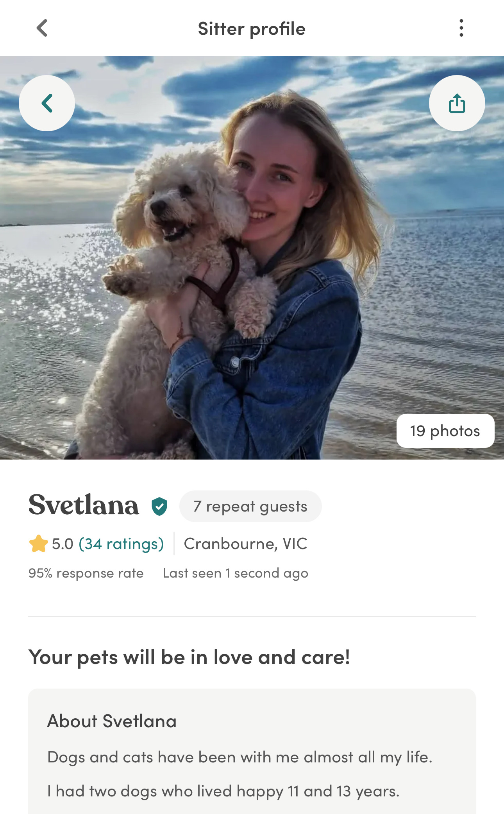This screenshot has width=504, height=814.
Task: Tap the About Svetlana section heading
Action: click(x=112, y=721)
